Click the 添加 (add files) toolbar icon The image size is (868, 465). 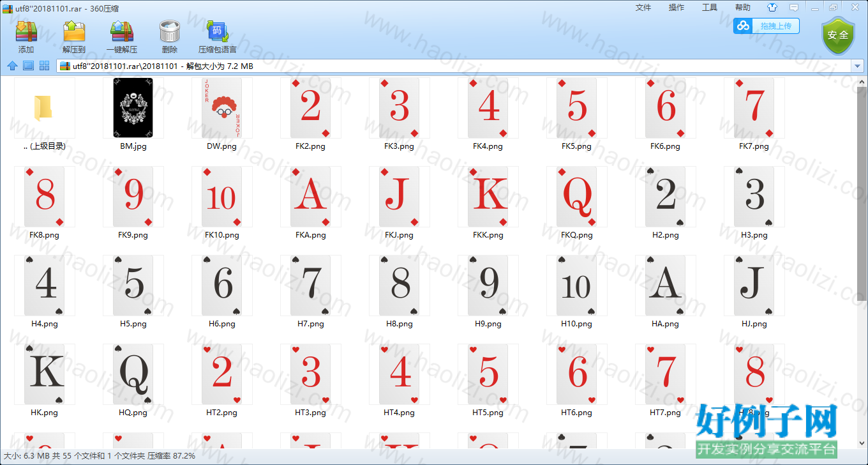[26, 32]
